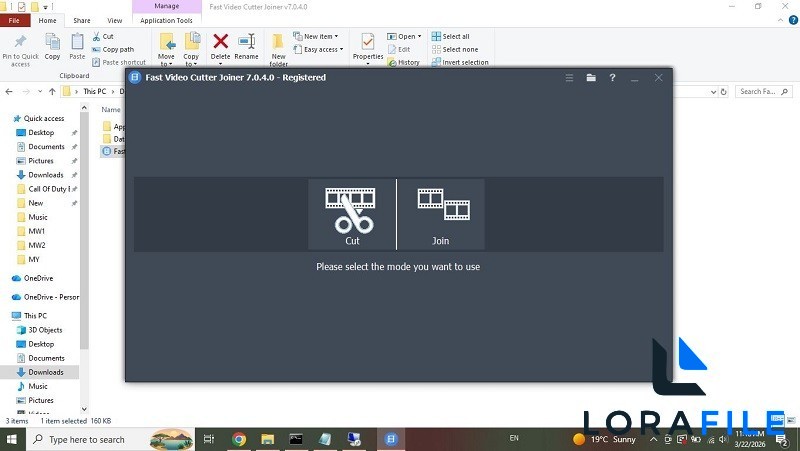Go back with the Explorer back arrow
Screen dimensions: 800x451
coord(9,91)
